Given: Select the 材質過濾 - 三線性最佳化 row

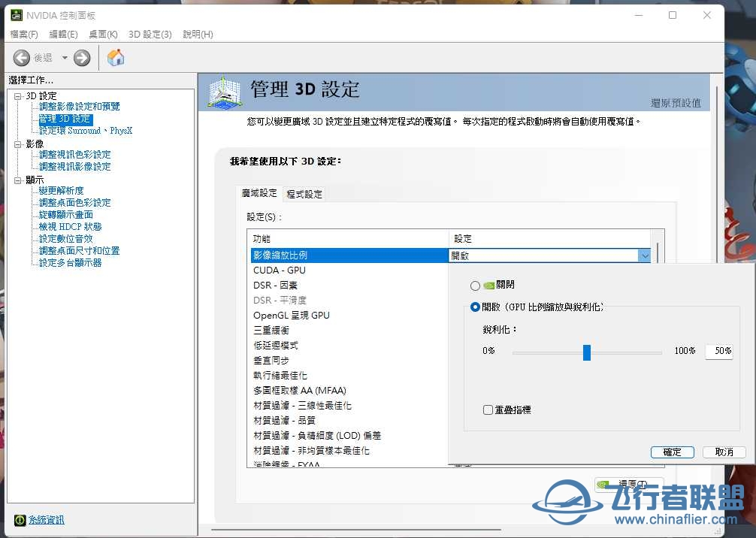Looking at the screenshot, I should 349,406.
